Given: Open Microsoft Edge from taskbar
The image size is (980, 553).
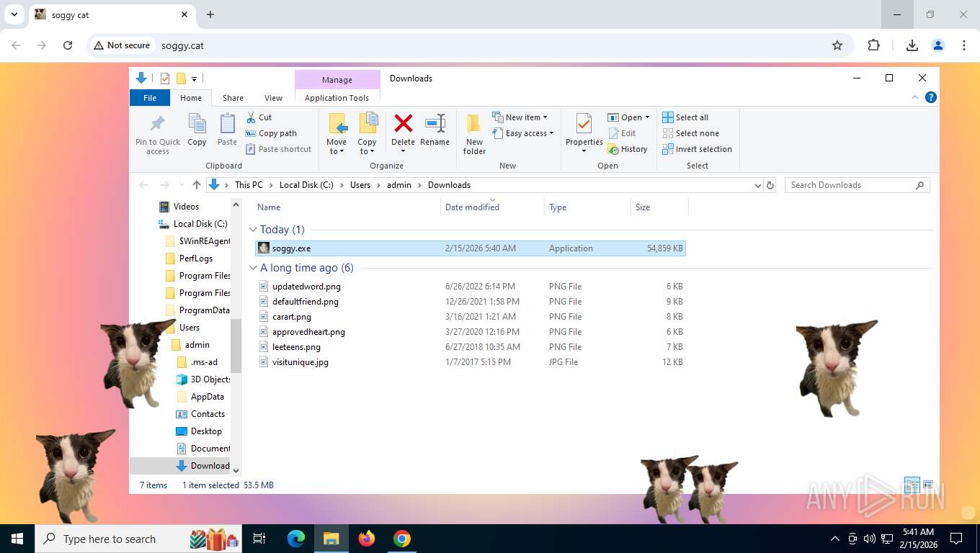Looking at the screenshot, I should (296, 539).
